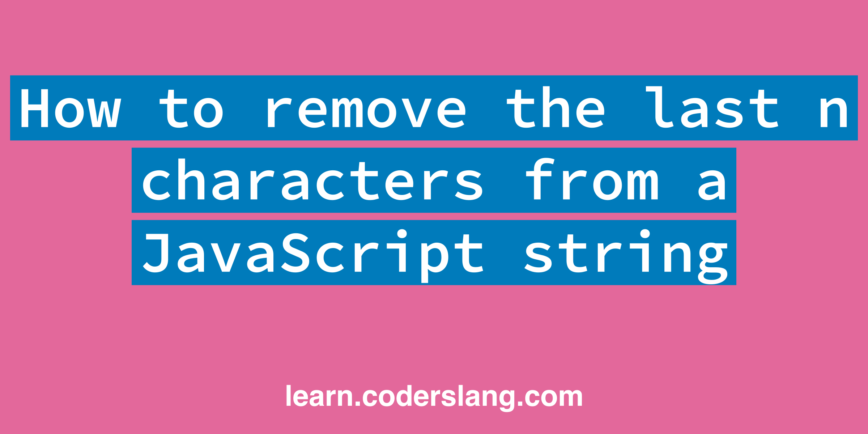Click the learn.coderslang.com link

click(434, 397)
